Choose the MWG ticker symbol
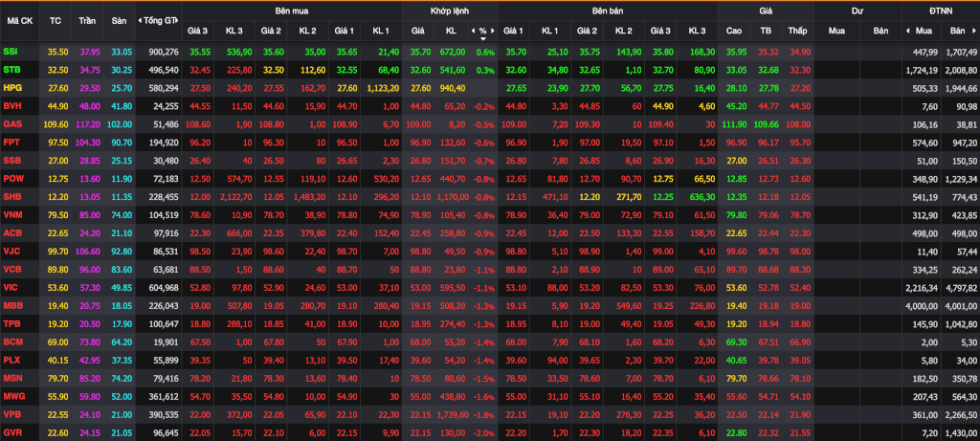Image resolution: width=980 pixels, height=441 pixels. coord(12,396)
